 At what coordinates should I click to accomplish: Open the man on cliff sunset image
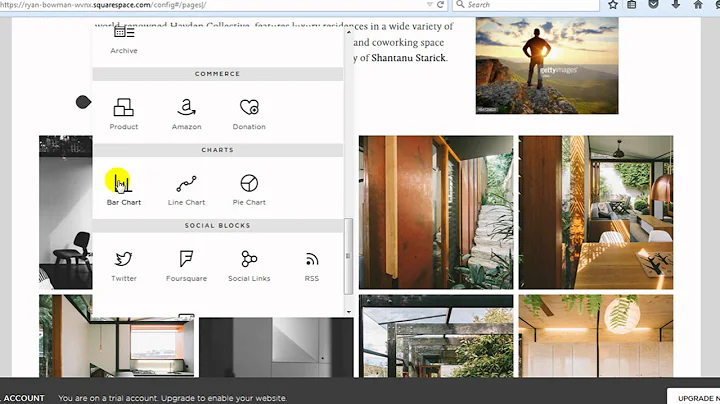pos(547,66)
